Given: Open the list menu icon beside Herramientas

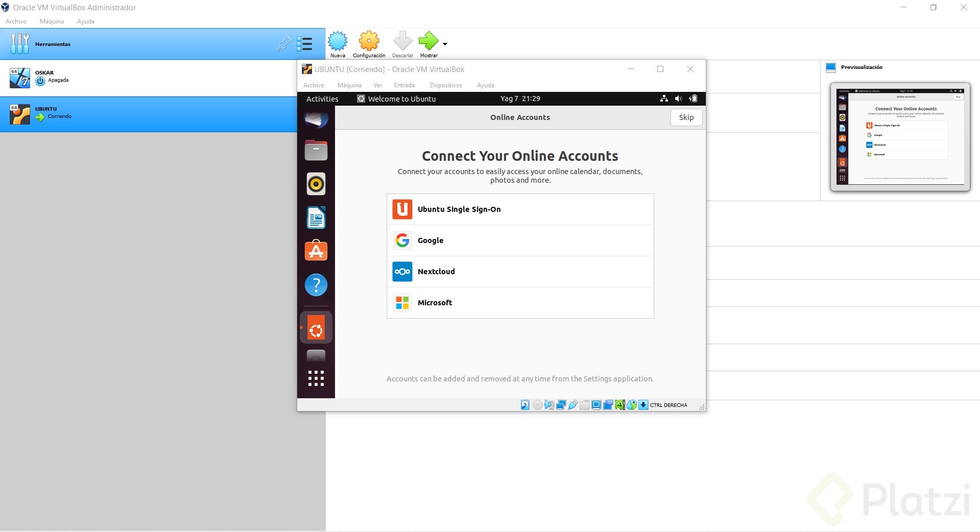Looking at the screenshot, I should click(304, 44).
